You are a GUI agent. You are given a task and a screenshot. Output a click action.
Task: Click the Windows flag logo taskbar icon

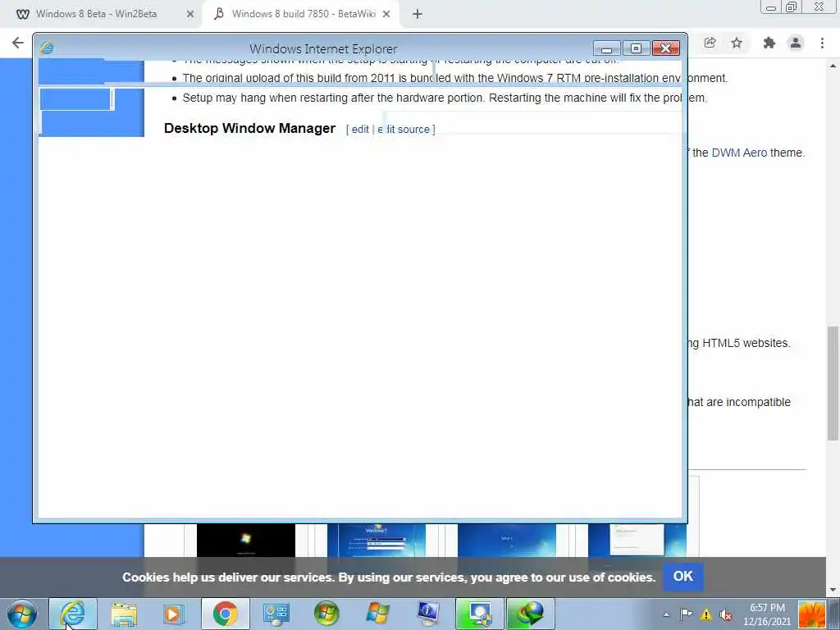(377, 614)
